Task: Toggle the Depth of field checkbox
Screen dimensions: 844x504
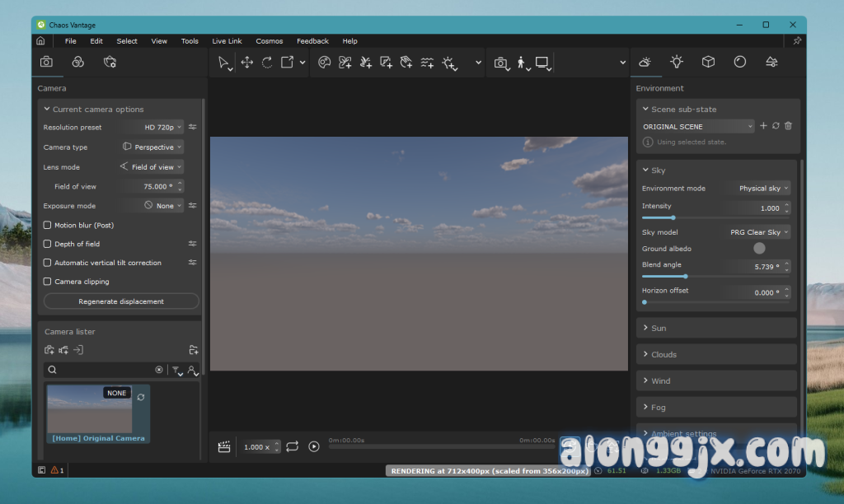Action: click(x=48, y=244)
